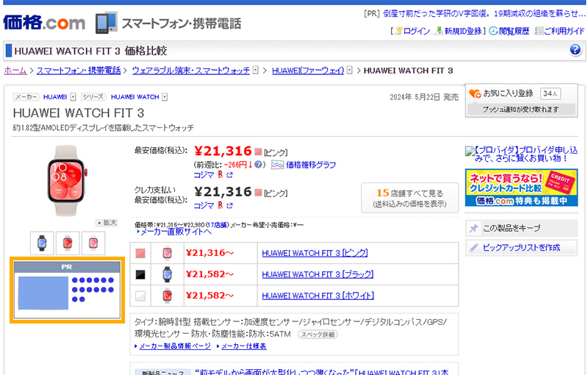Expand the HUAWEI WATCH series dropdown arrow
The height and width of the screenshot is (375, 588).
point(165,97)
